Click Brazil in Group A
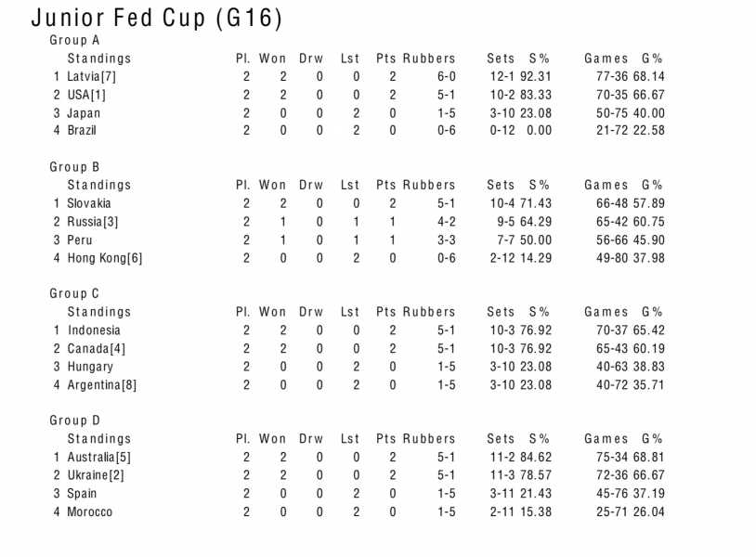 tap(82, 131)
